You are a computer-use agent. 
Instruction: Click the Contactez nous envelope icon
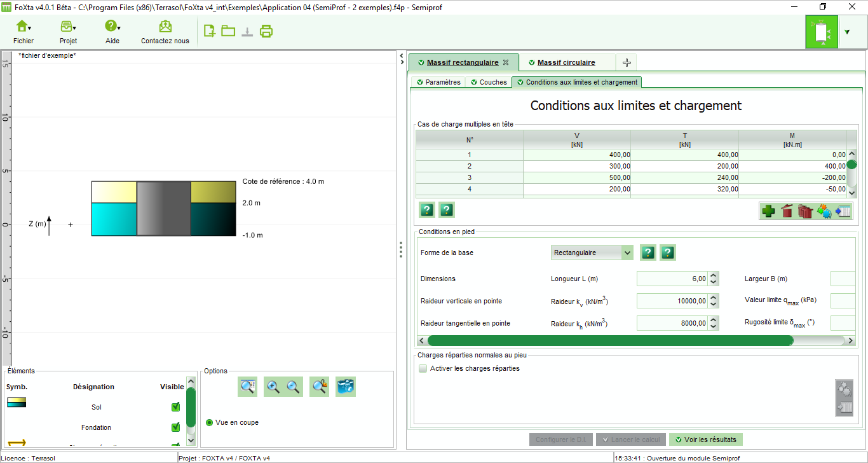[x=165, y=26]
